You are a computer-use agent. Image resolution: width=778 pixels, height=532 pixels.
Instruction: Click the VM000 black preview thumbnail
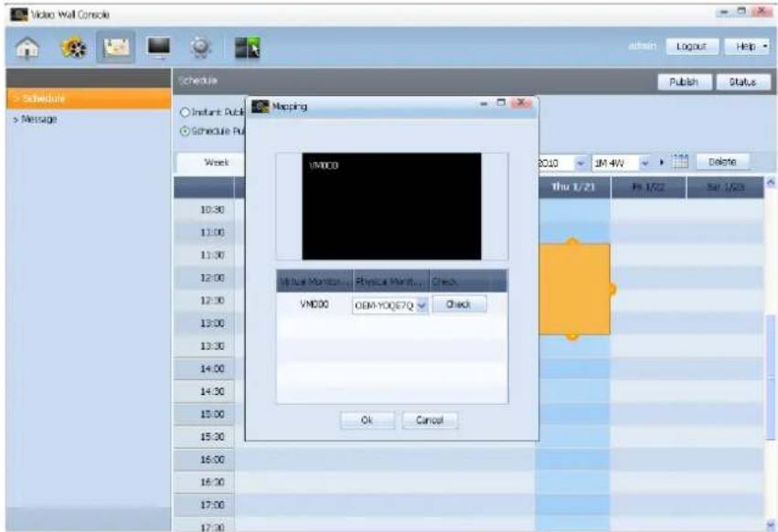pos(391,206)
